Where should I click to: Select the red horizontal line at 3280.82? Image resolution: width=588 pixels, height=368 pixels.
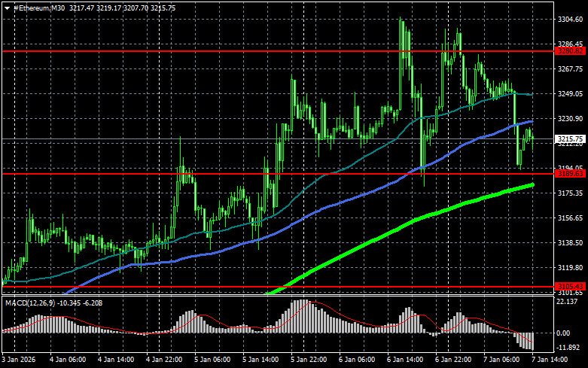[278, 51]
